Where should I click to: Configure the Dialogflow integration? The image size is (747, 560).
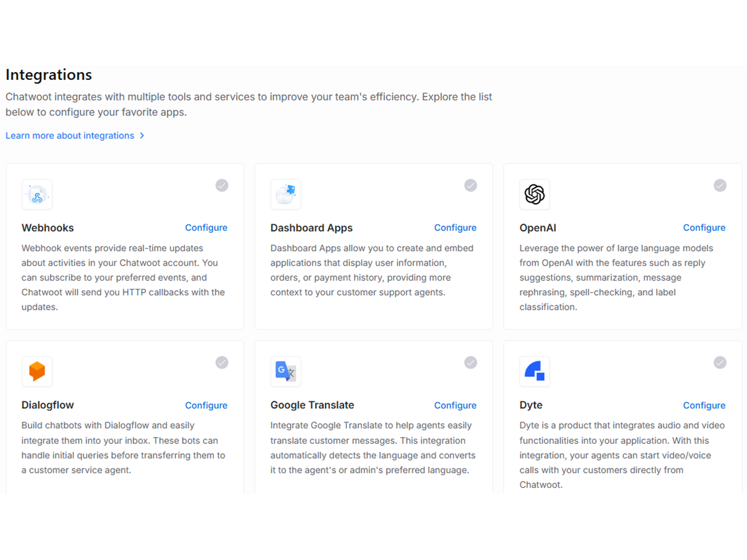point(206,405)
